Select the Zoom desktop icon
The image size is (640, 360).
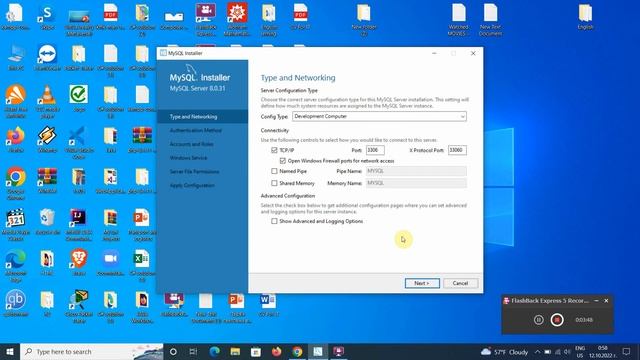pos(110,262)
